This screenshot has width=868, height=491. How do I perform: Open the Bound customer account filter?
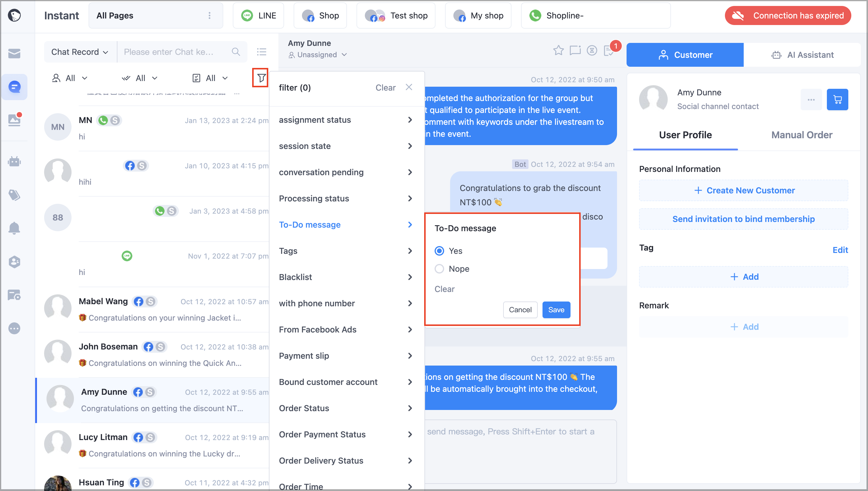point(346,382)
